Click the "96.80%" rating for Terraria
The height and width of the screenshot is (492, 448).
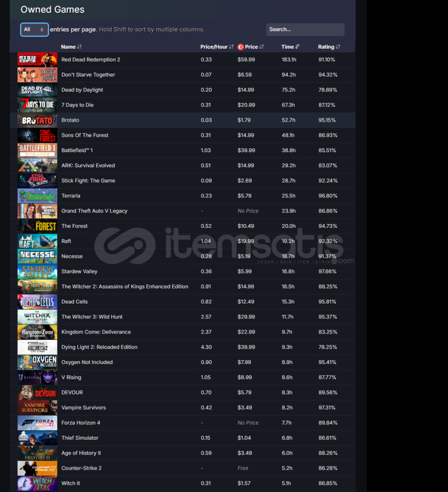point(328,196)
